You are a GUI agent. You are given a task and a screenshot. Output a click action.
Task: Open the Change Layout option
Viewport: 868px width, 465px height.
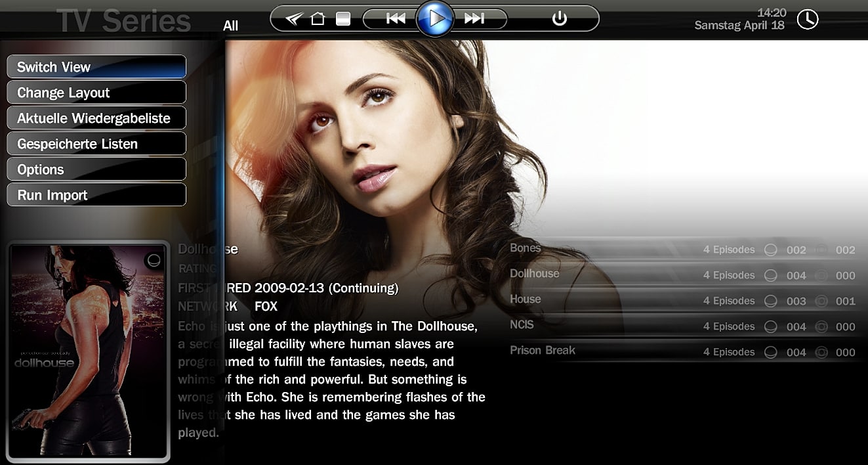96,93
